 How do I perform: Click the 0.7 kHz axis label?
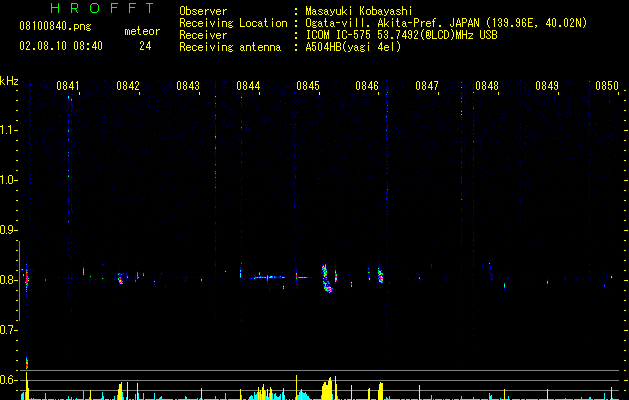tap(8, 330)
